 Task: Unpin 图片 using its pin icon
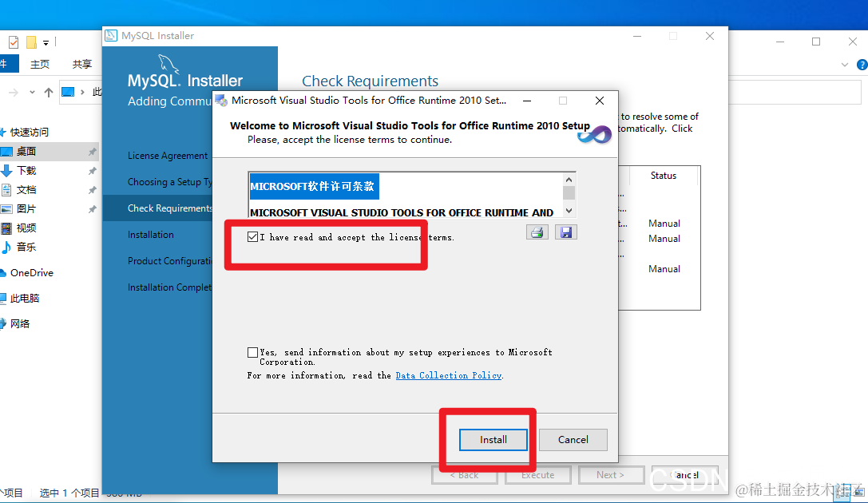pyautogui.click(x=92, y=209)
